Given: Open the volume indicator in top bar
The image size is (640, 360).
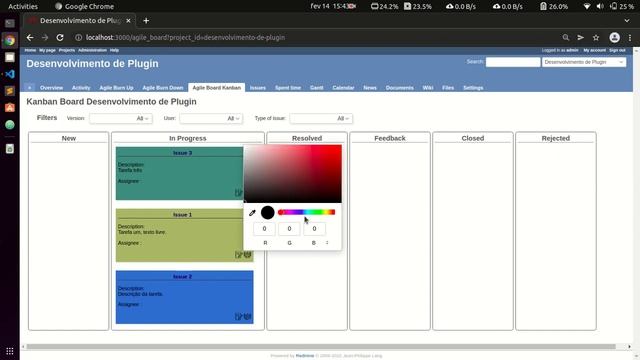Looking at the screenshot, I should point(600,6).
